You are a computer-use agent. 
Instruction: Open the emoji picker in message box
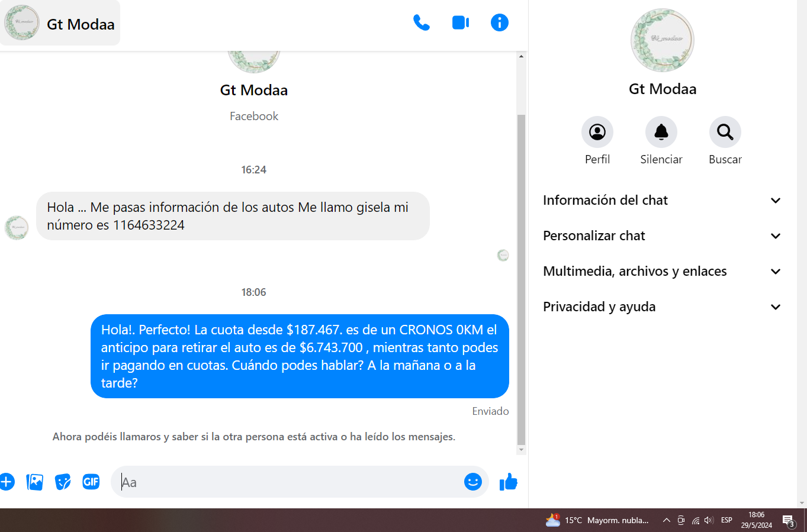pyautogui.click(x=473, y=482)
